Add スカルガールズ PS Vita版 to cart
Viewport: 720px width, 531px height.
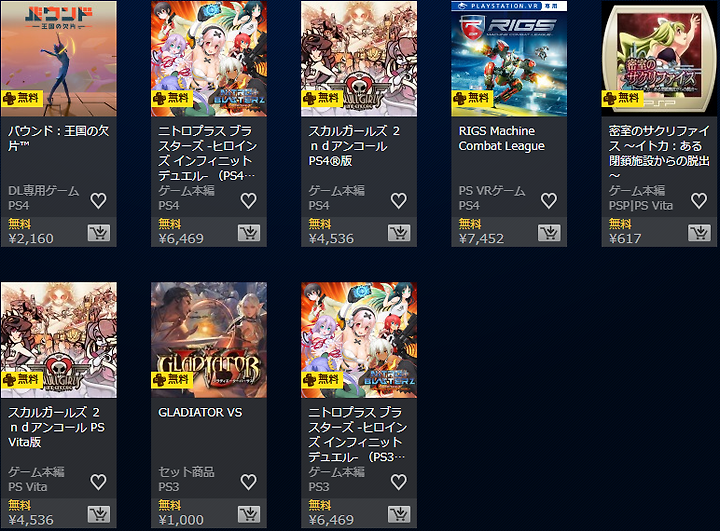click(x=99, y=514)
